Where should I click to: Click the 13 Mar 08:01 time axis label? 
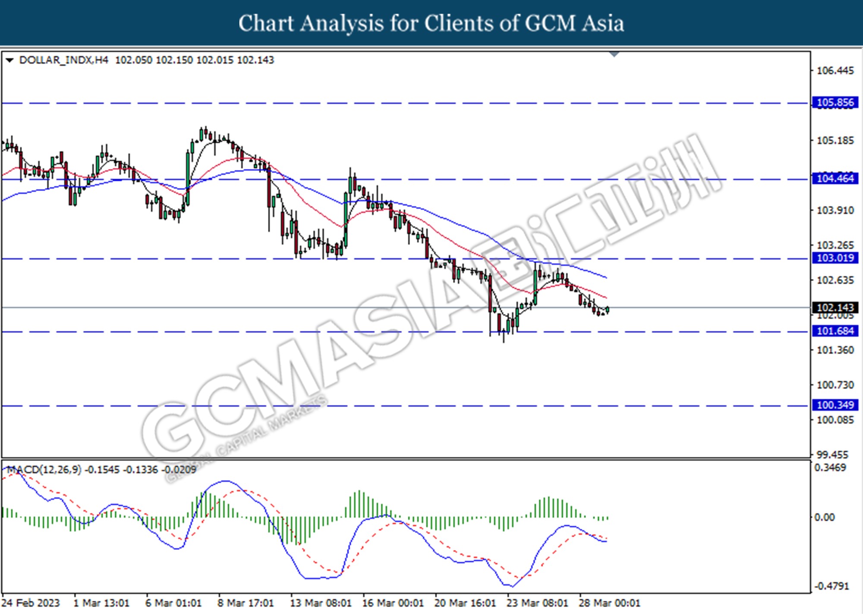(321, 603)
